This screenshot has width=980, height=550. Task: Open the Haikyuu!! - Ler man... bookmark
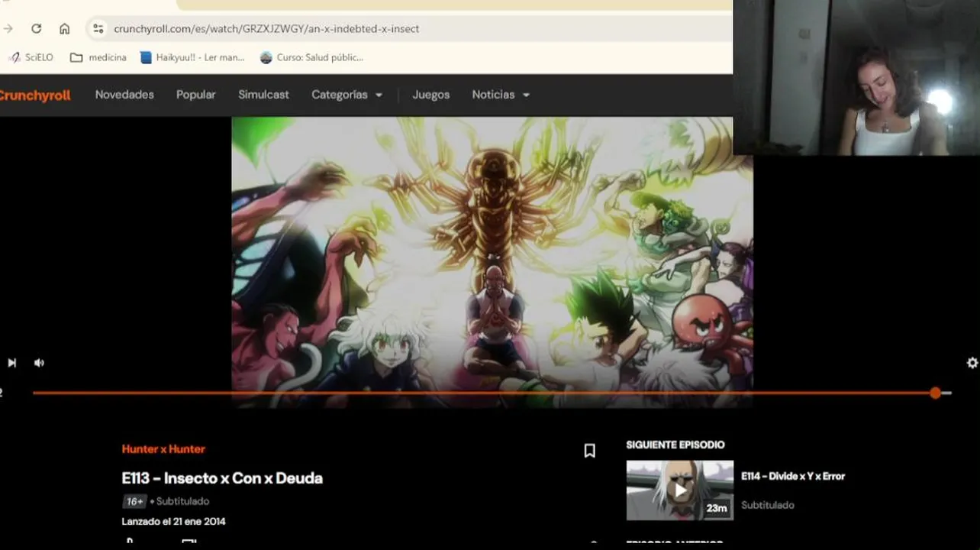pos(192,57)
